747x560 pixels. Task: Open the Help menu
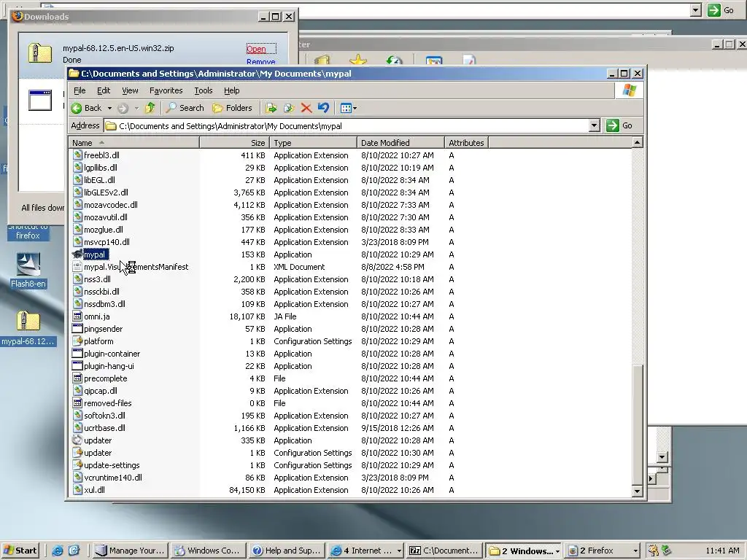[x=231, y=90]
